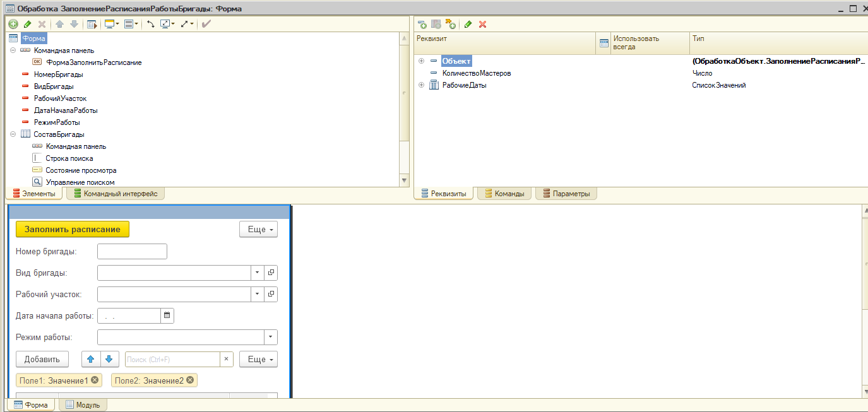
Task: Click red delete icon in attributes toolbar
Action: [x=483, y=24]
